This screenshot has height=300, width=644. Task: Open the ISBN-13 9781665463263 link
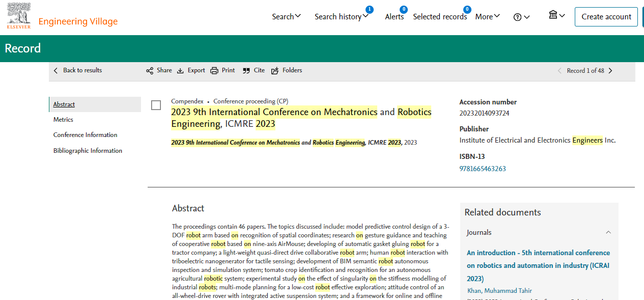(x=483, y=169)
